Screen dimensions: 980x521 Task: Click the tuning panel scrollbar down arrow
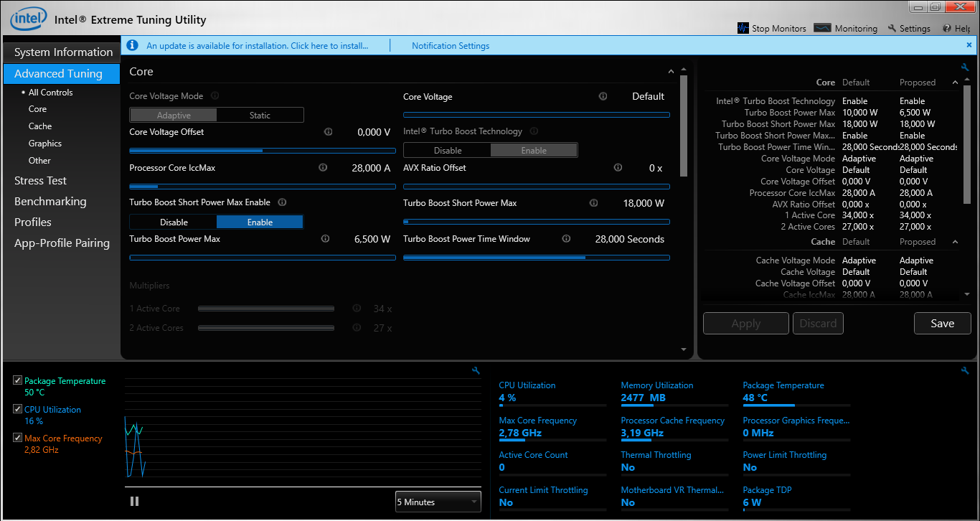point(684,349)
